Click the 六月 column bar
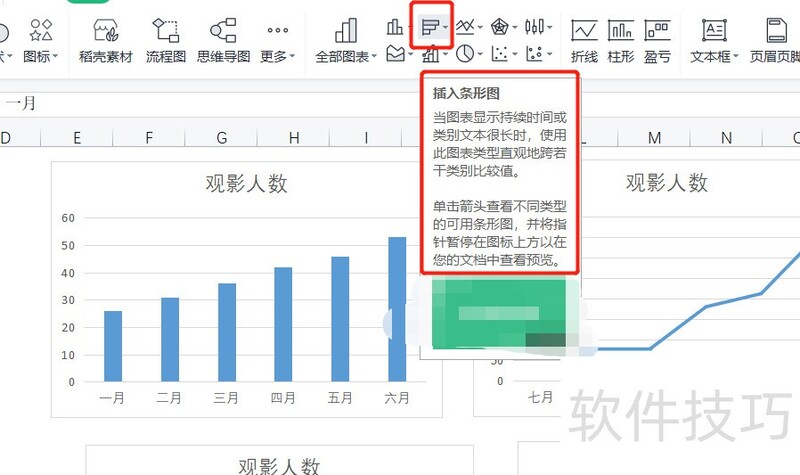 click(x=397, y=309)
